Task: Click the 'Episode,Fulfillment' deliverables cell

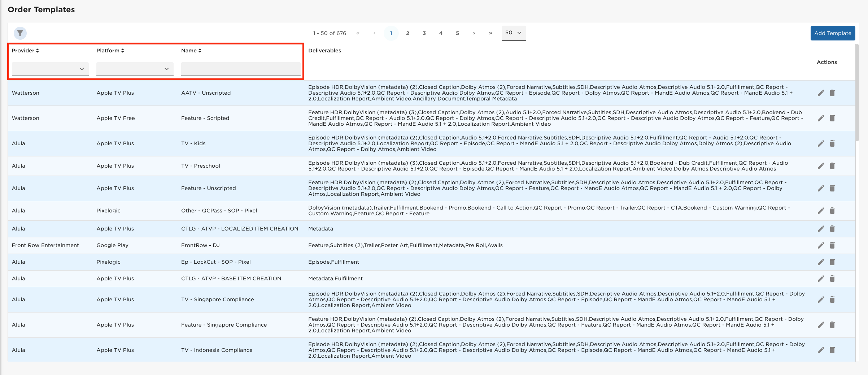Action: (x=333, y=262)
